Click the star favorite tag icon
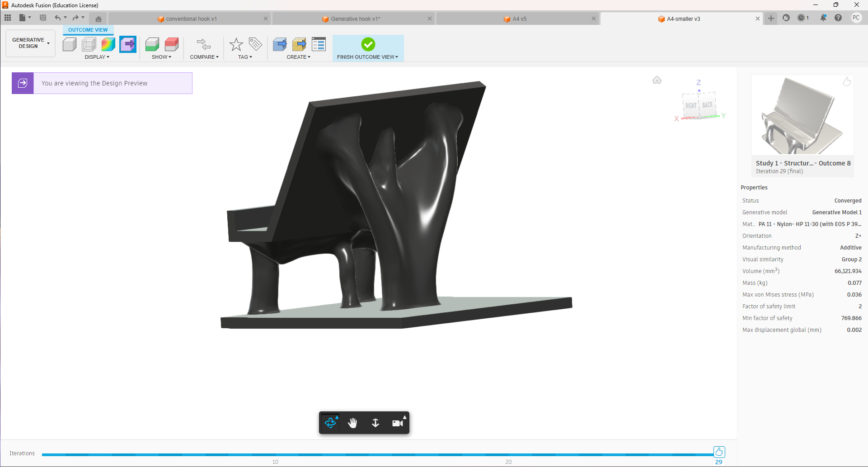The height and width of the screenshot is (467, 868). click(x=236, y=44)
